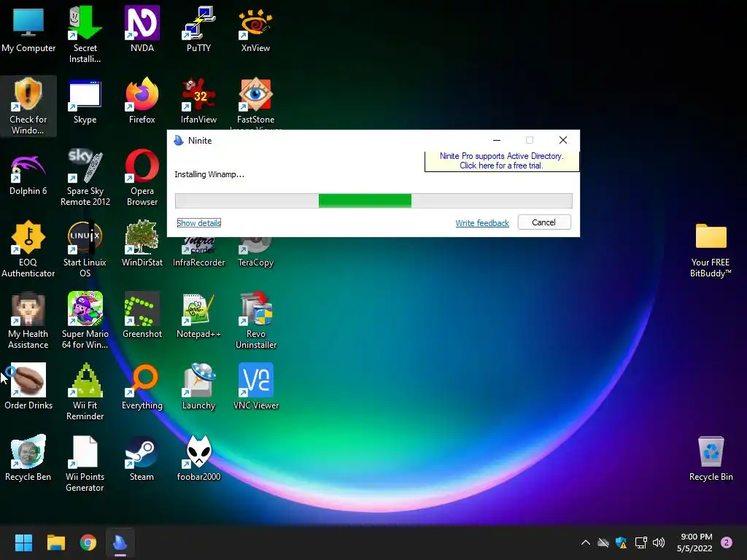Open Recycle Ben shortcut
Image resolution: width=747 pixels, height=560 pixels.
coord(28,458)
